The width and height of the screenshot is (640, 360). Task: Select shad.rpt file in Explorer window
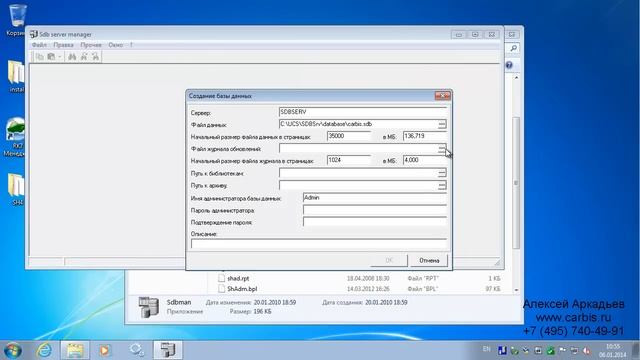coord(238,278)
